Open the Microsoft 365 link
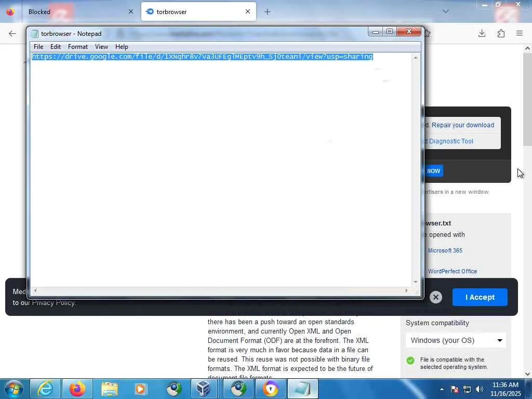 tap(445, 250)
